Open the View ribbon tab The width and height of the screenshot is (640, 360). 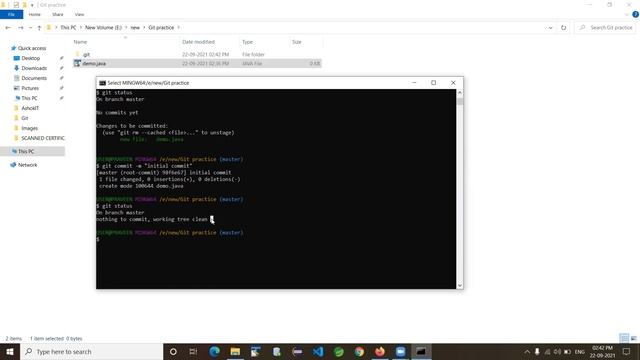(x=79, y=14)
